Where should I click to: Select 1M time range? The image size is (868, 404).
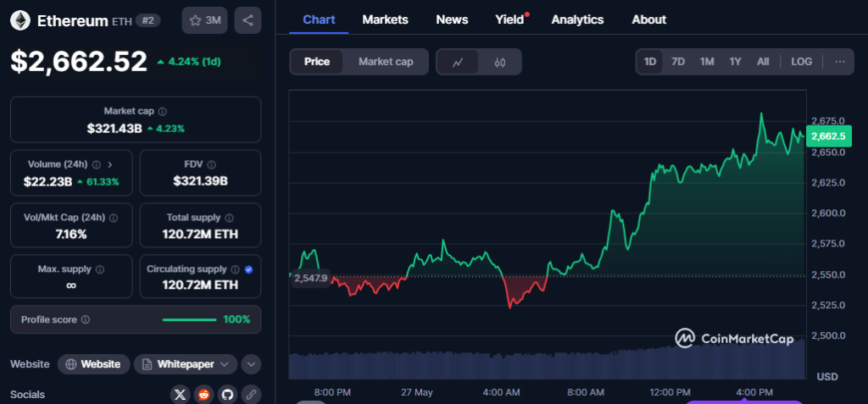[707, 62]
